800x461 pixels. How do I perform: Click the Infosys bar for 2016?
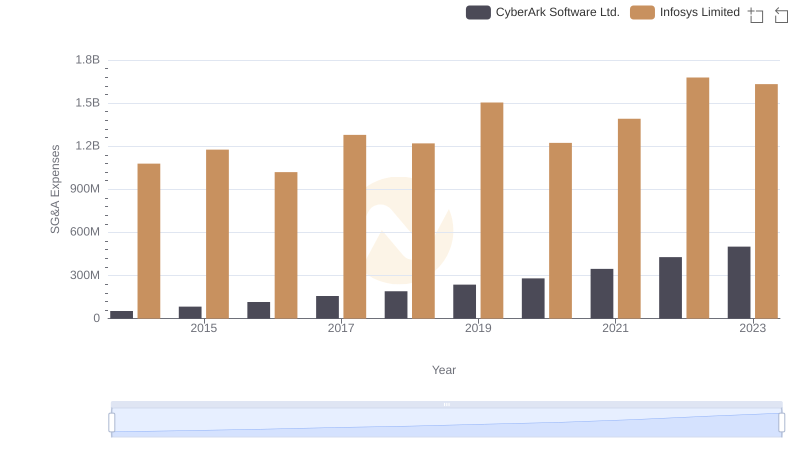pos(286,245)
